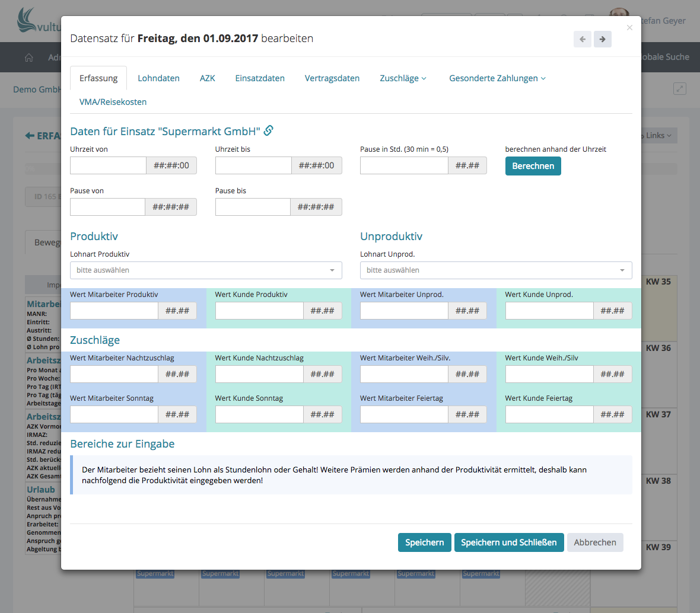Click the Wert Mitarbeiter Nachtzuschlag field
The width and height of the screenshot is (700, 613).
point(114,375)
